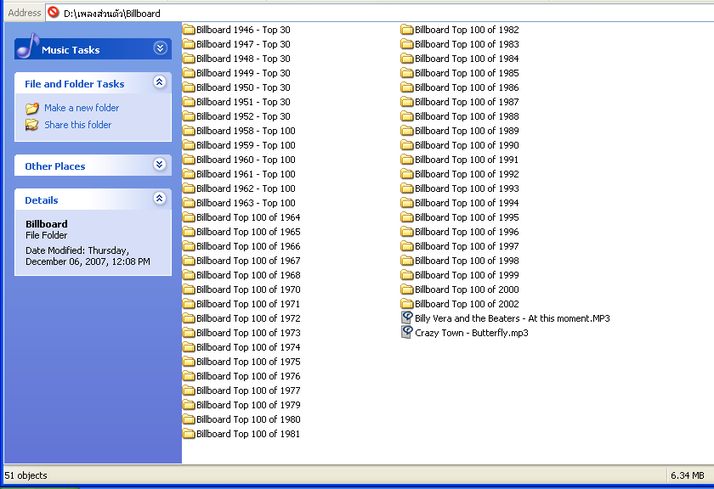
Task: Select text Billboard Top 100 of 1996
Action: click(467, 232)
